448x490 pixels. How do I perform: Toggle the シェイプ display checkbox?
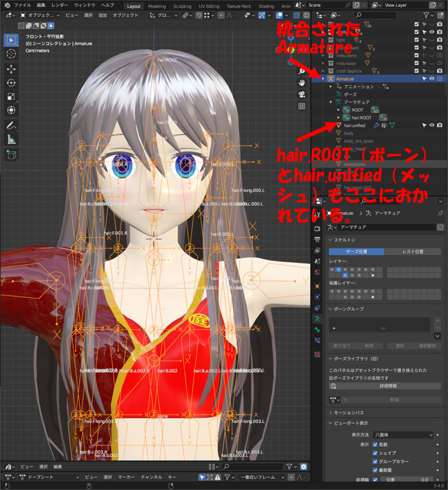tap(375, 453)
